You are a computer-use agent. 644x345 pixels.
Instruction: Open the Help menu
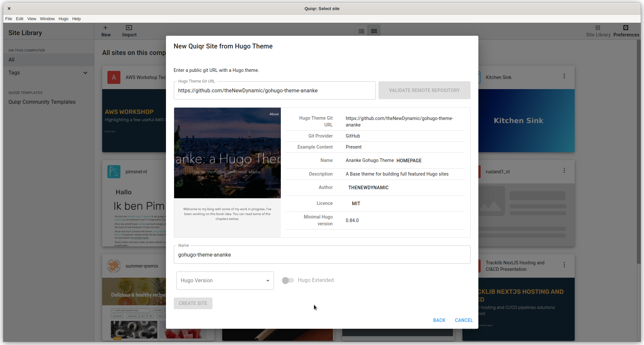coord(76,19)
